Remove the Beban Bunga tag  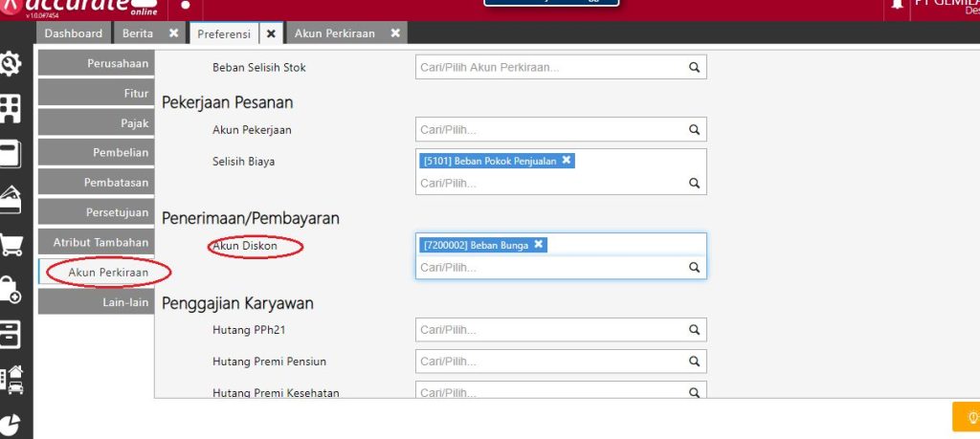tap(539, 245)
